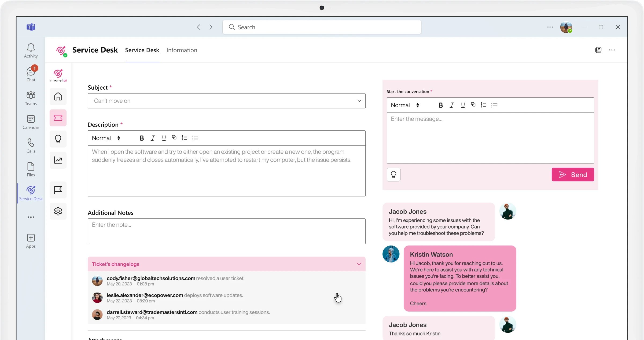The height and width of the screenshot is (340, 644).
Task: Open the Normal style dropdown in Description toolbar
Action: (x=106, y=138)
